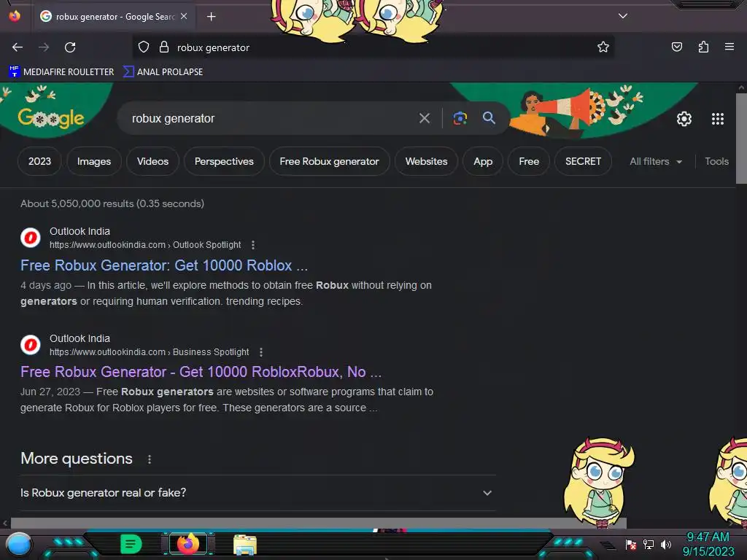Open the tracking protection shield icon
Screen dimensions: 747x560
pos(144,47)
